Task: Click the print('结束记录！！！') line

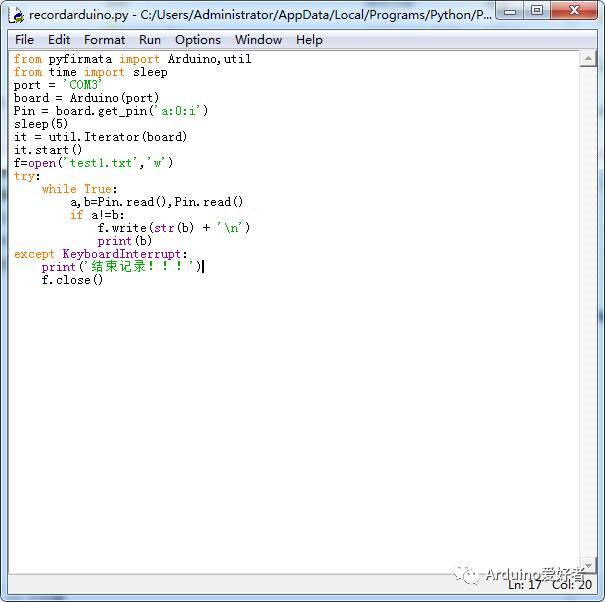Action: coord(122,267)
